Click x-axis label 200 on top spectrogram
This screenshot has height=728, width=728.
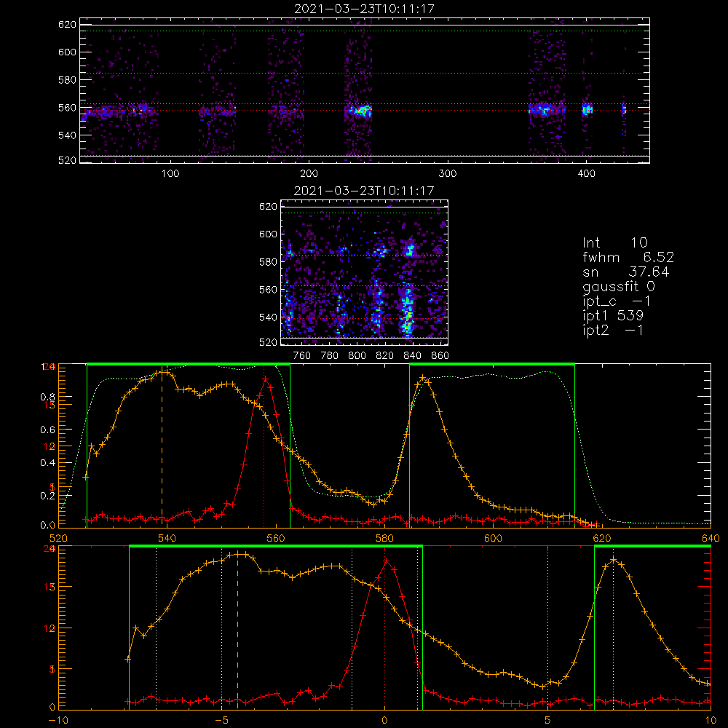(x=309, y=174)
